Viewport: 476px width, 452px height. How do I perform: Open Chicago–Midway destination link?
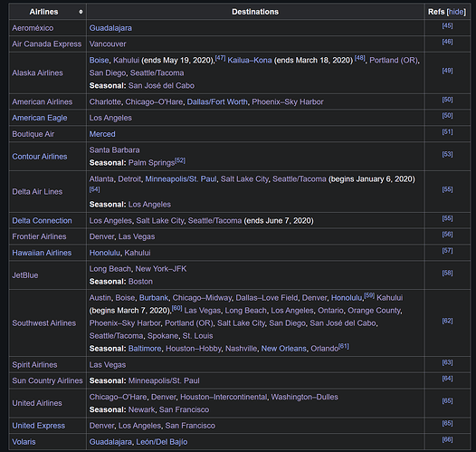point(202,298)
